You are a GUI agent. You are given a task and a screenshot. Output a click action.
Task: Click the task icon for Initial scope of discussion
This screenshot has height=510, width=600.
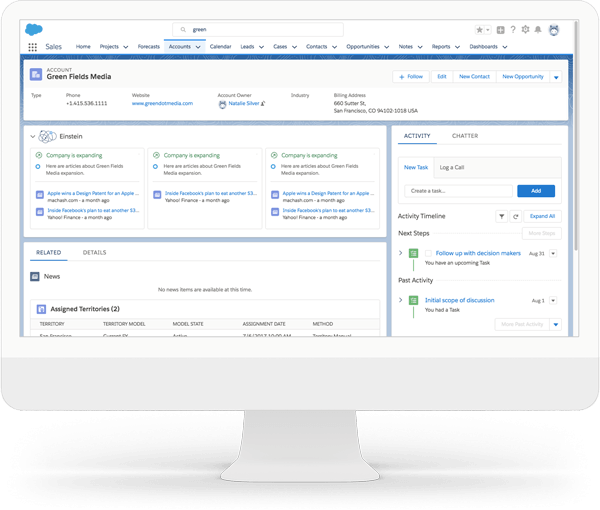click(x=413, y=300)
